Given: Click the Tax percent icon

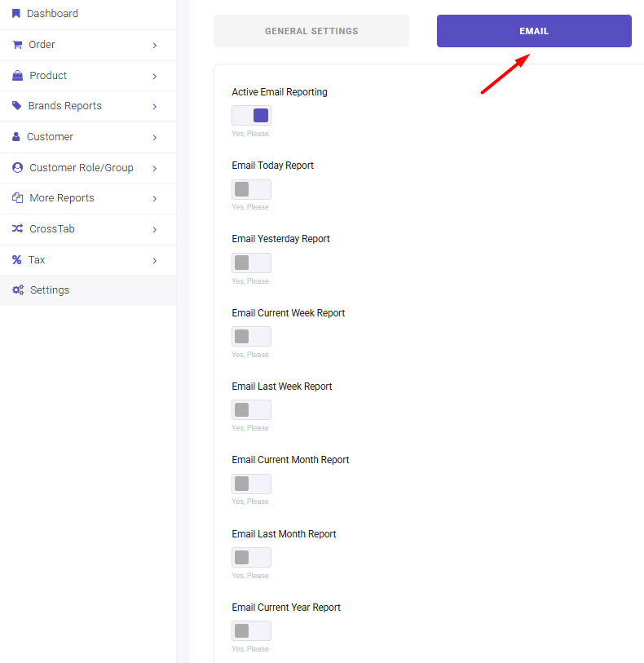Looking at the screenshot, I should [16, 259].
